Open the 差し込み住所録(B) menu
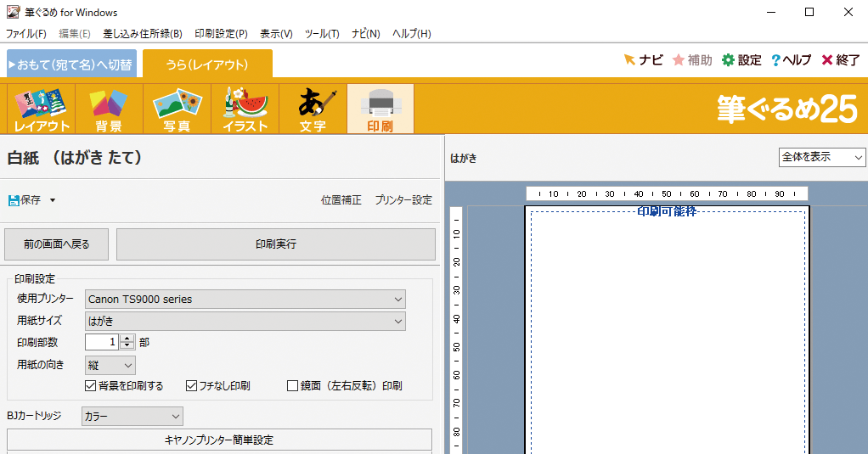The height and width of the screenshot is (454, 868). pos(143,34)
